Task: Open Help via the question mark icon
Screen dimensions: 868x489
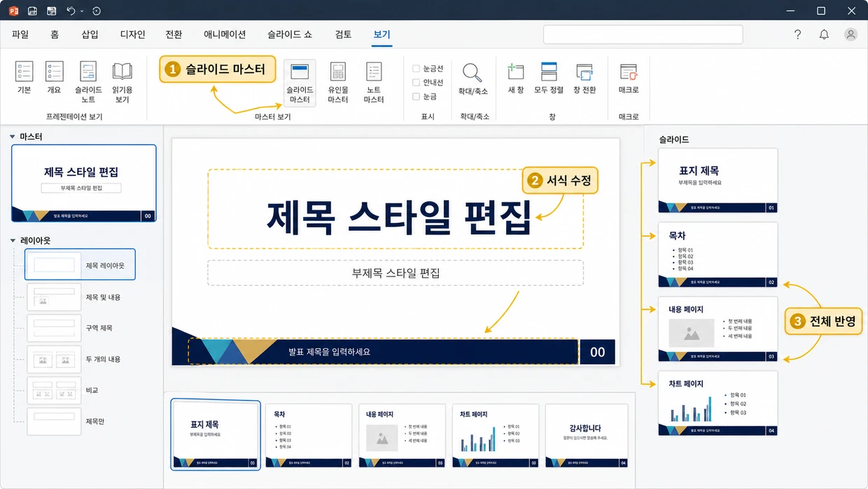Action: click(x=798, y=34)
